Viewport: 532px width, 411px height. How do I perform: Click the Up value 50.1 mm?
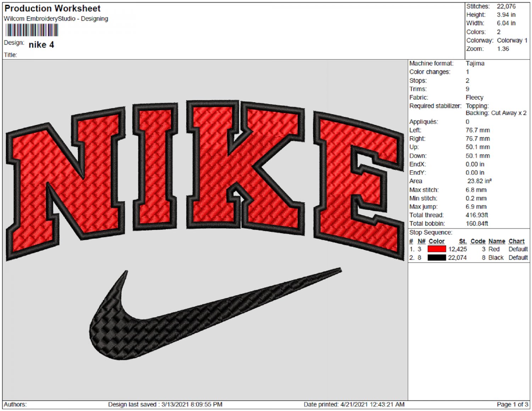coord(478,147)
